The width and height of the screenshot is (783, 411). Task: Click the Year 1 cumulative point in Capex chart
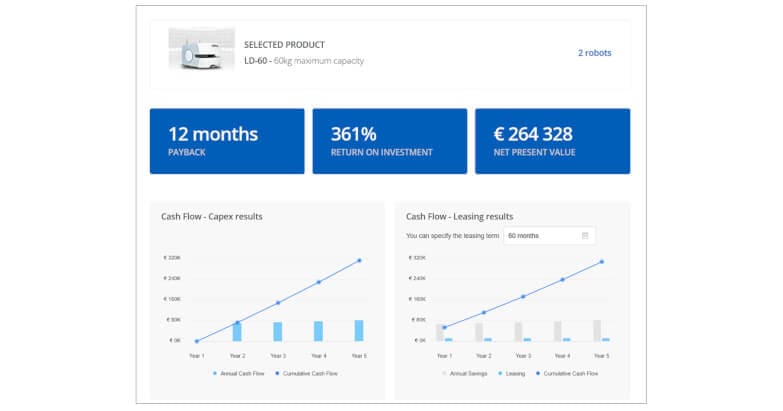tap(196, 341)
